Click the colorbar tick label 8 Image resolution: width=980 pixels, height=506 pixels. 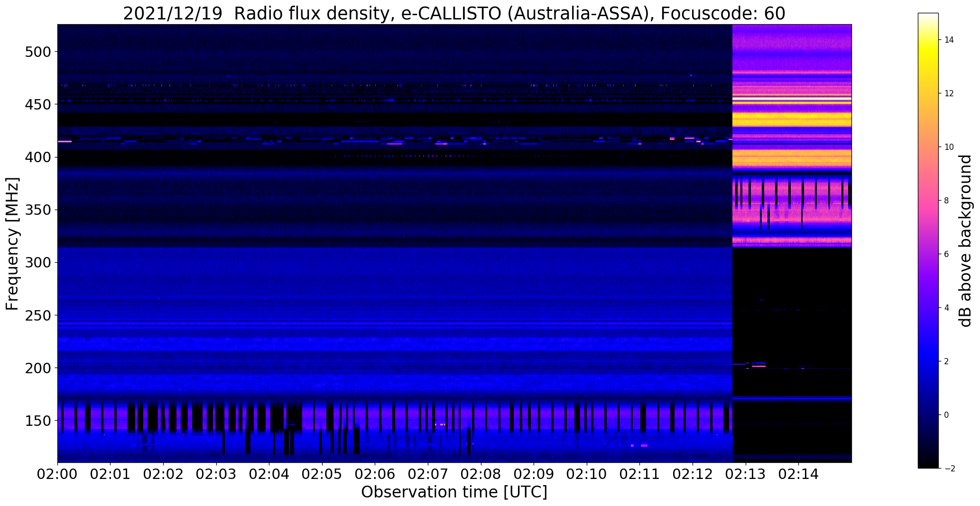pos(947,201)
